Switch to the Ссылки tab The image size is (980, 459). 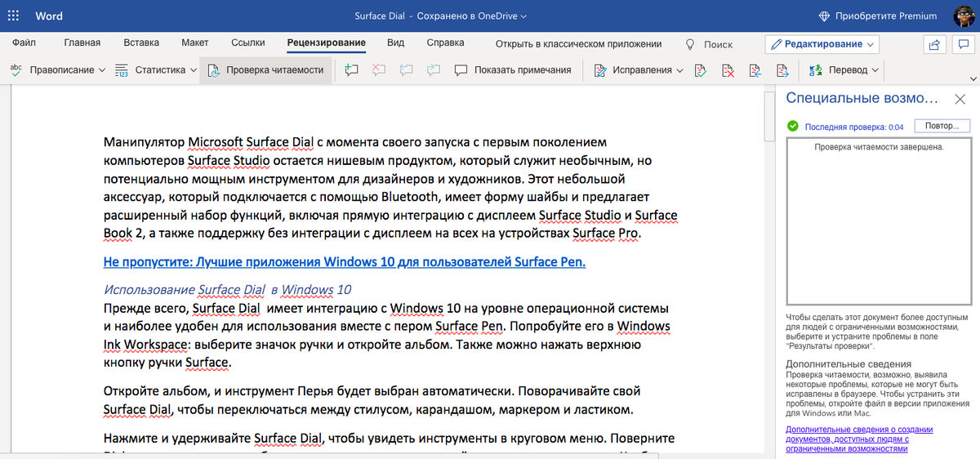[x=248, y=43]
